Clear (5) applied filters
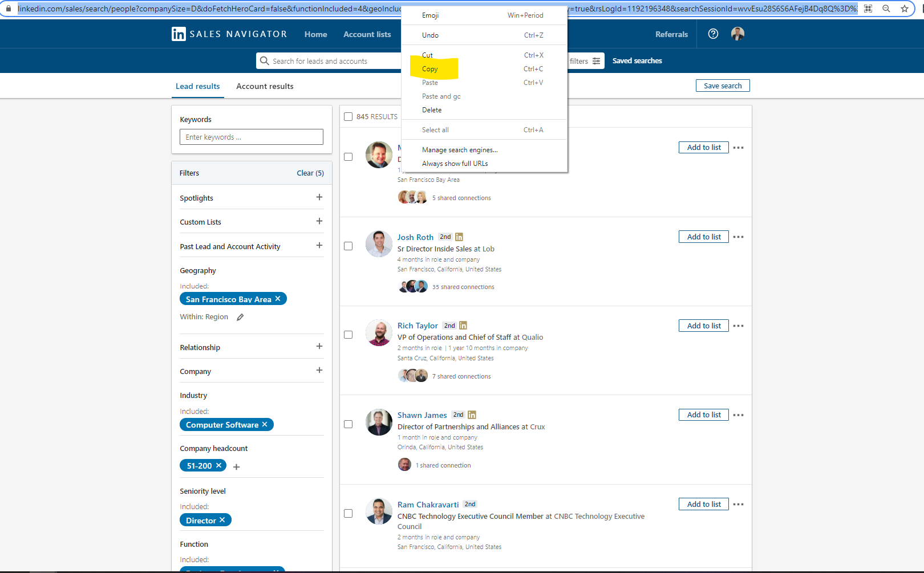This screenshot has height=573, width=924. pos(310,173)
